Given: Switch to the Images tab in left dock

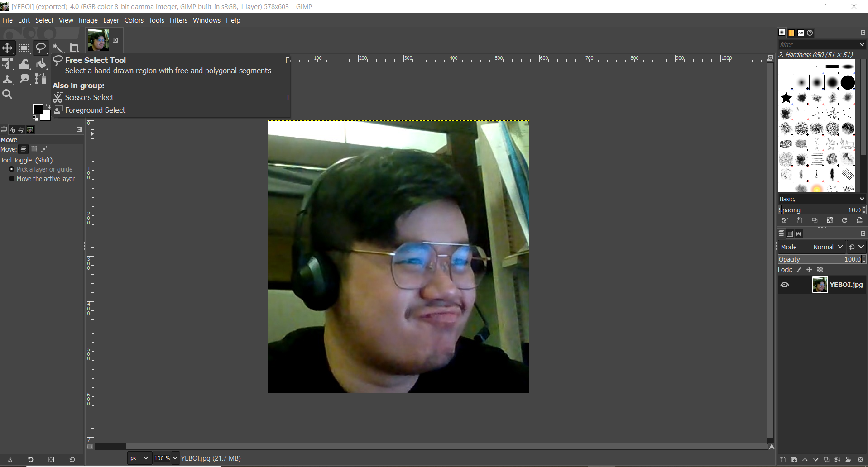Looking at the screenshot, I should pos(30,130).
